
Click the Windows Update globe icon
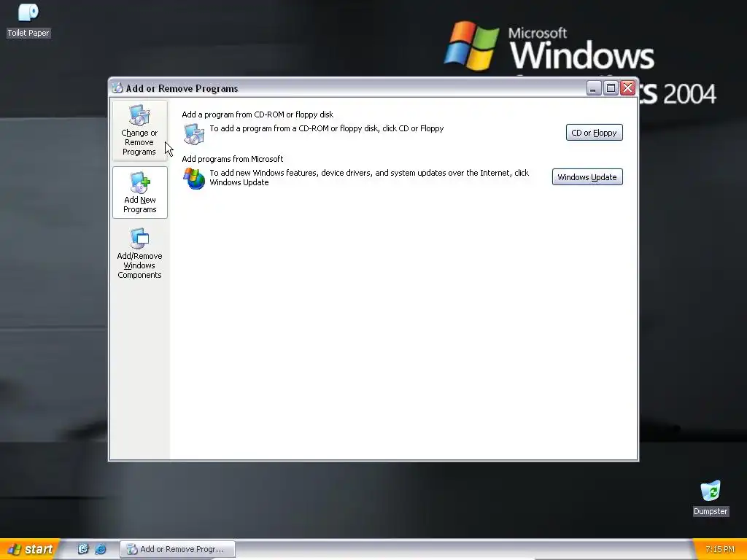(194, 178)
